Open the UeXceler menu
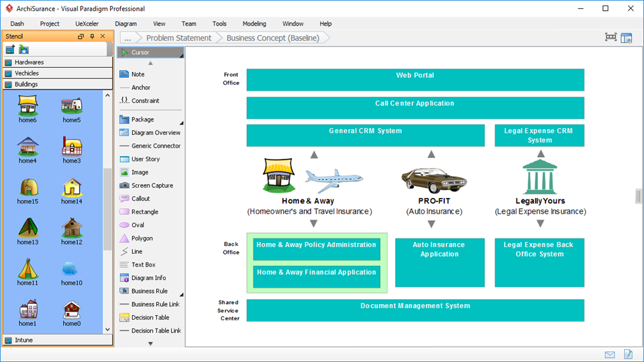644x362 pixels. (x=87, y=24)
